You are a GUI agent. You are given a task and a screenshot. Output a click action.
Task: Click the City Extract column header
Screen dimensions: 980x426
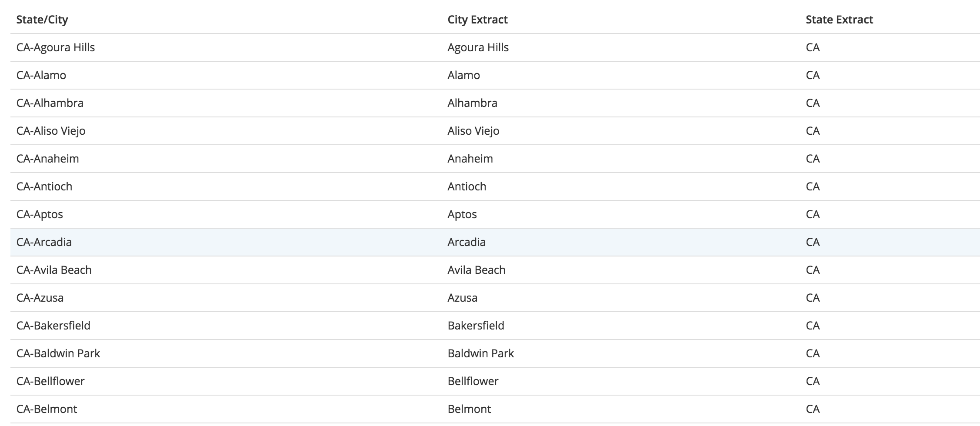(477, 20)
